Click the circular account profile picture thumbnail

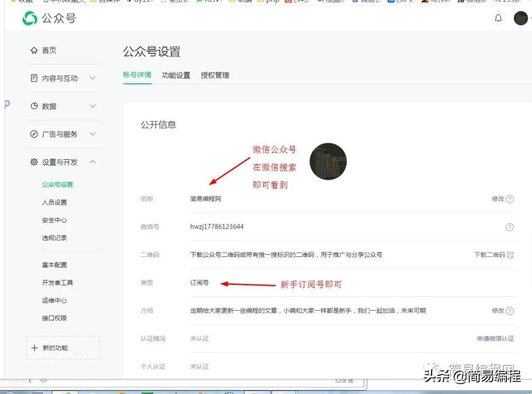328,161
